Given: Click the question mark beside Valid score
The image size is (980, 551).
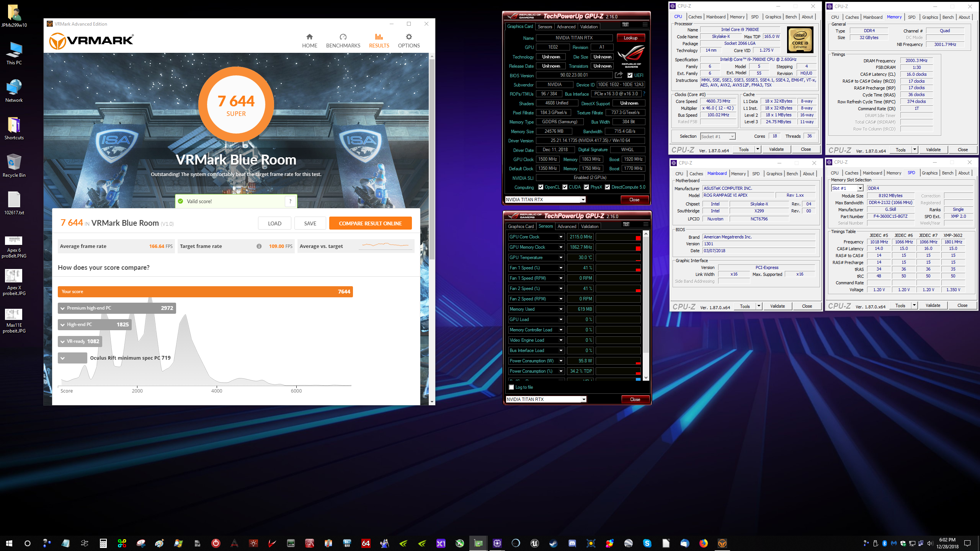Looking at the screenshot, I should click(290, 201).
